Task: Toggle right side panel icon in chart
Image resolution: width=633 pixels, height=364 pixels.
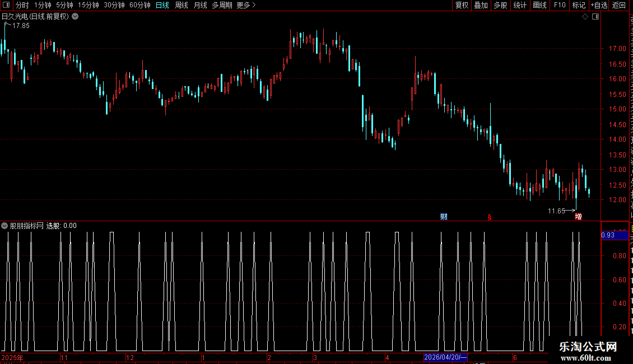Action: (595, 17)
